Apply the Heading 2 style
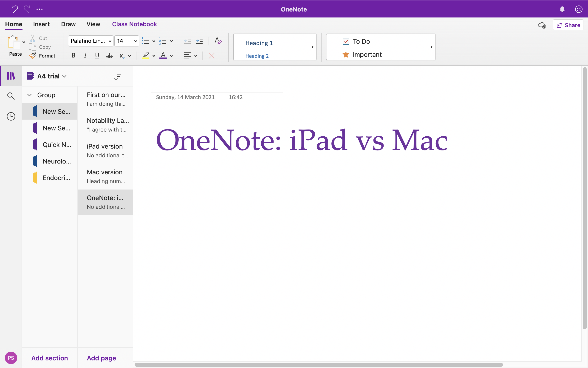Viewport: 588px width, 368px height. pos(257,56)
